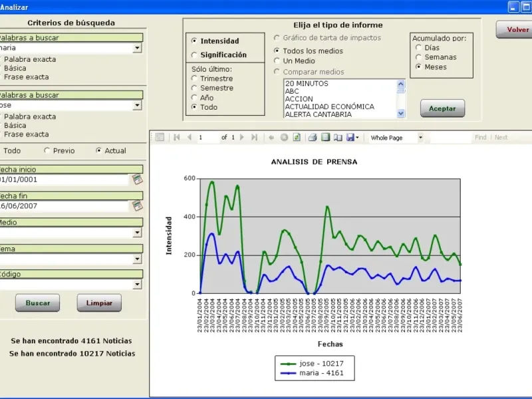Expand the Tema dropdown

click(x=137, y=259)
